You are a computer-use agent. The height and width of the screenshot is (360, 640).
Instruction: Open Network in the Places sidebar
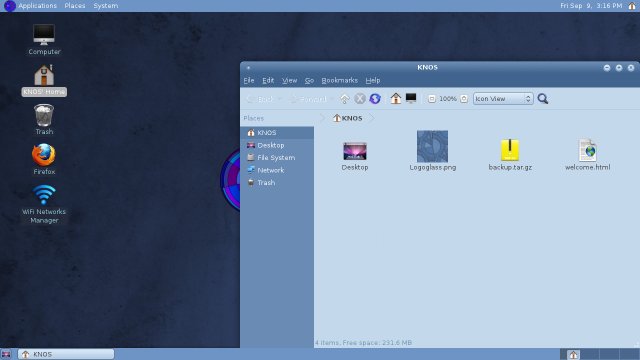pos(277,170)
